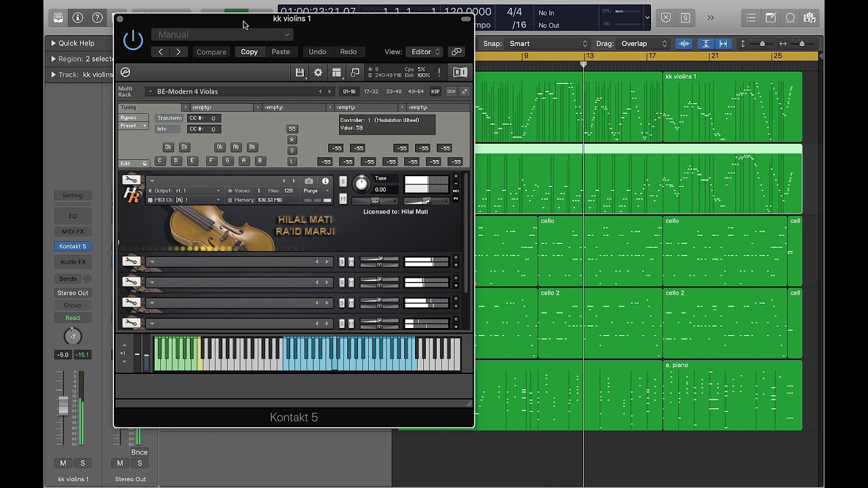The image size is (868, 488).
Task: Click the Tune knob on first instrument
Action: (x=361, y=183)
